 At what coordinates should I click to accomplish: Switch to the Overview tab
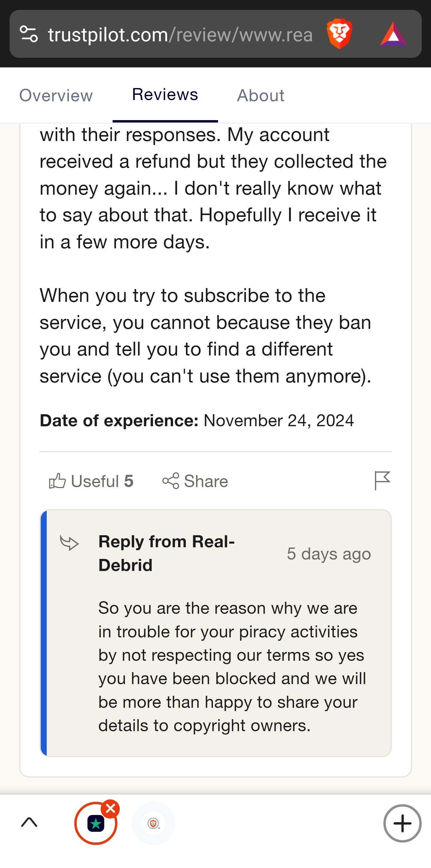pyautogui.click(x=56, y=95)
